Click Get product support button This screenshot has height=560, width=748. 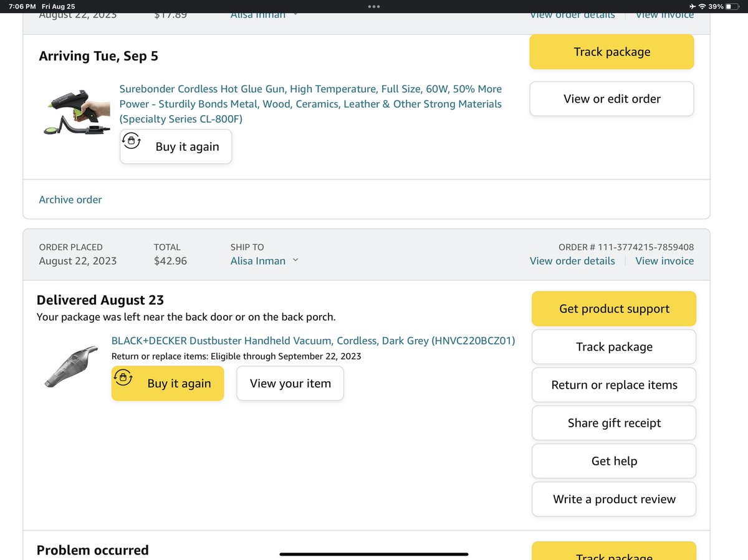pos(614,308)
